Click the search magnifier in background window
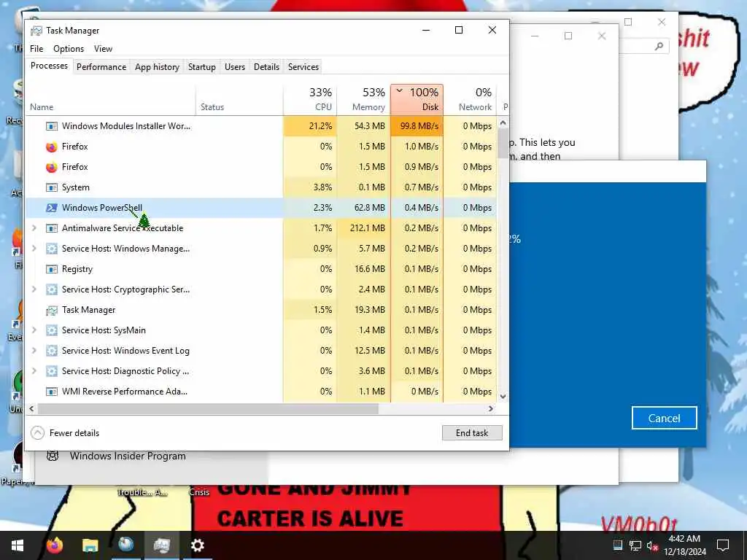This screenshot has height=560, width=747. click(x=659, y=46)
